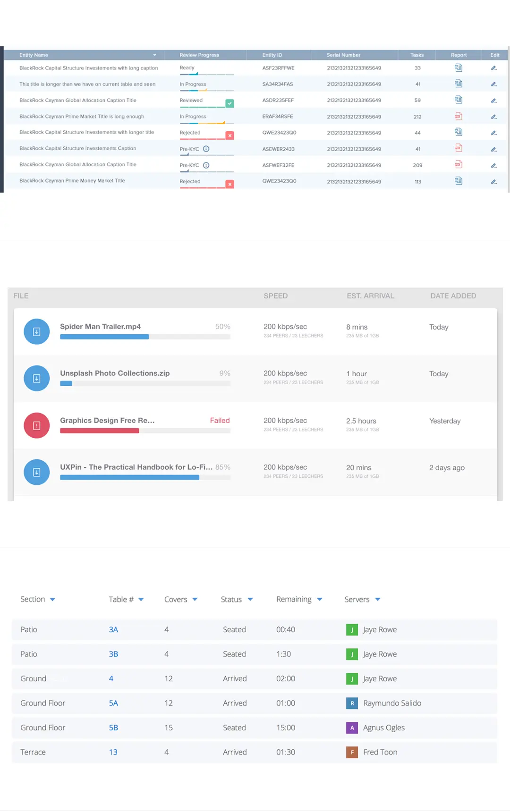Click edit pencil in the row with 113 tasks
Viewport: 510px width, 812px height.
tap(494, 182)
